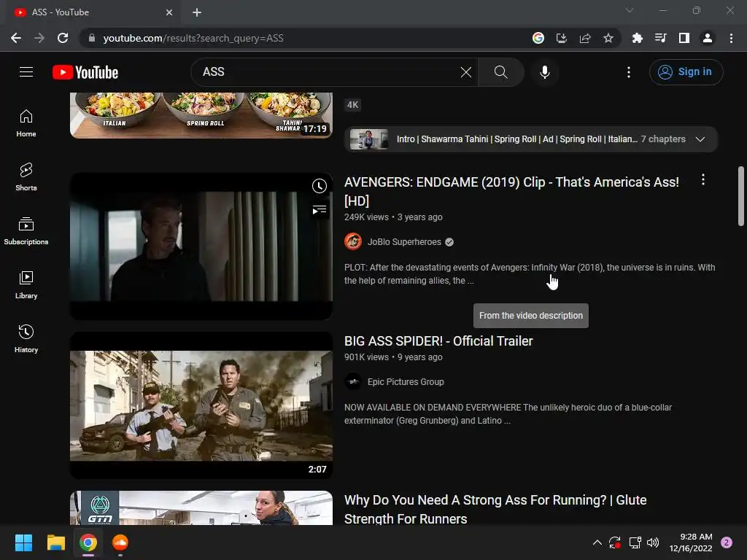The height and width of the screenshot is (560, 747).
Task: Open a new browser tab
Action: click(197, 12)
